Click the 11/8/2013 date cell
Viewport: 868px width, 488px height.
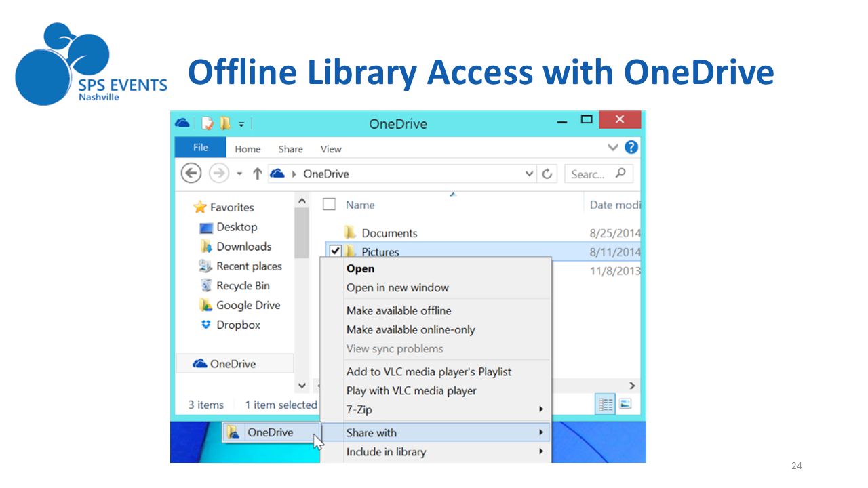click(615, 271)
